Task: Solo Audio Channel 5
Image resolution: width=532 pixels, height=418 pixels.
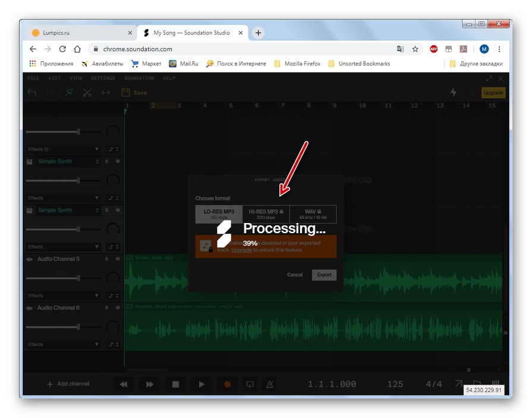Action: coord(106,259)
